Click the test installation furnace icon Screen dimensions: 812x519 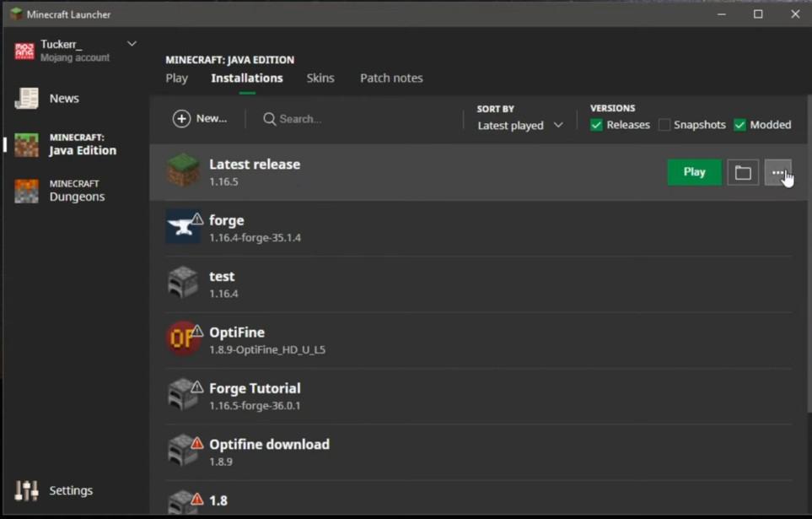183,283
